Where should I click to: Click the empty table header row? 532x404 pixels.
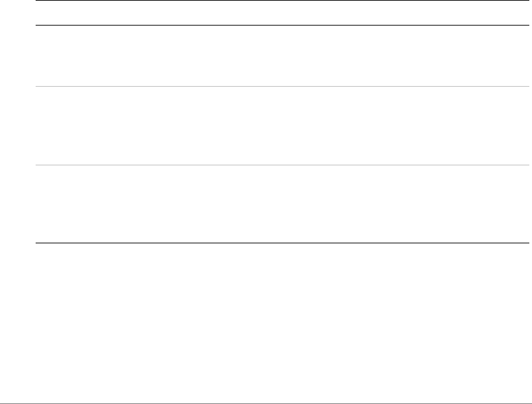[282, 13]
